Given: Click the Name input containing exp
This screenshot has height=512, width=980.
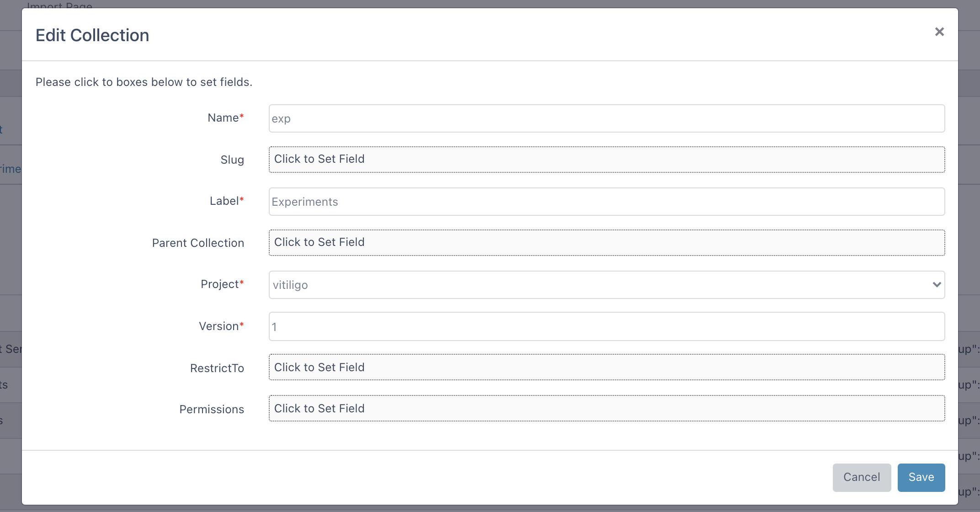Looking at the screenshot, I should pyautogui.click(x=607, y=119).
